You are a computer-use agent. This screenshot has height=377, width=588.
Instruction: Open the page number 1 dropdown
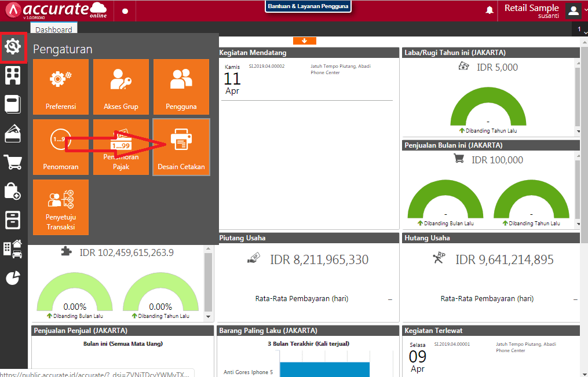pos(580,29)
